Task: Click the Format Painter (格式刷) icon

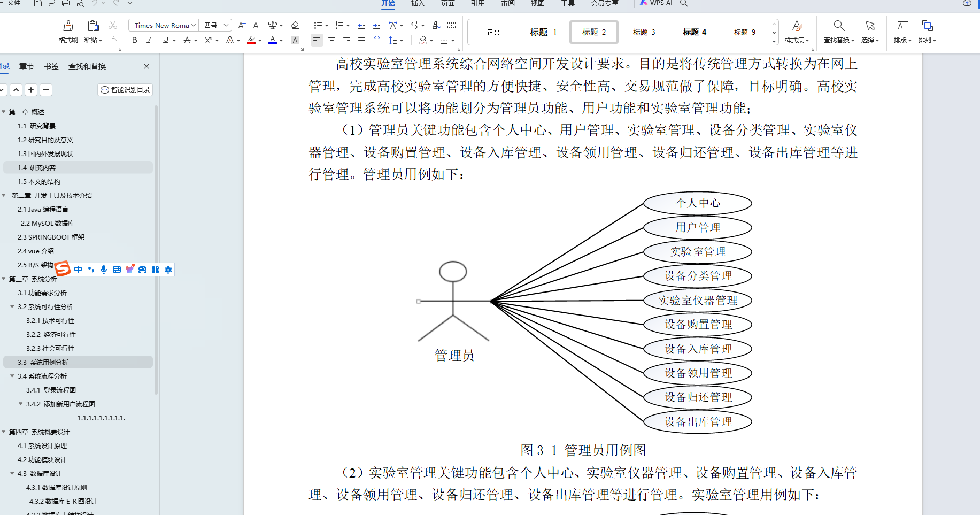Action: point(68,26)
